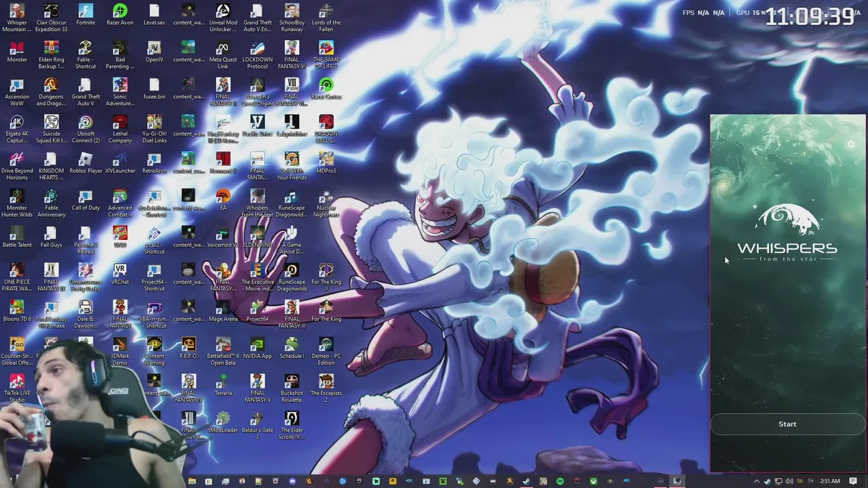Select THE GAME OF LIFE 2 icon
The width and height of the screenshot is (868, 488).
click(x=326, y=55)
